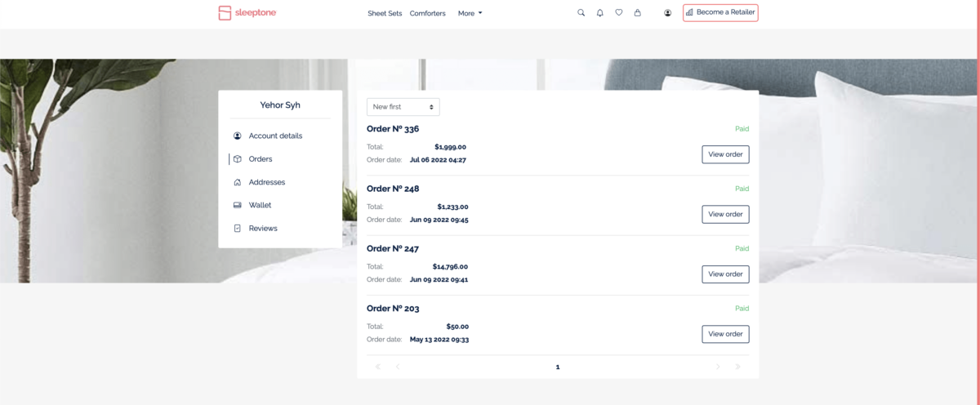980x405 pixels.
Task: Click the Sleeptone logo
Action: [247, 13]
